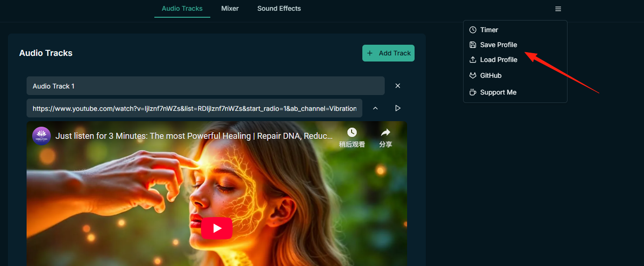Switch to the Mixer tab
This screenshot has width=644, height=266.
tap(230, 8)
